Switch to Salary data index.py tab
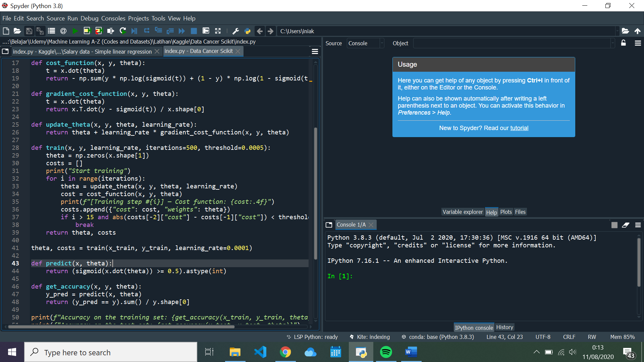This screenshot has height=362, width=644. coord(82,52)
